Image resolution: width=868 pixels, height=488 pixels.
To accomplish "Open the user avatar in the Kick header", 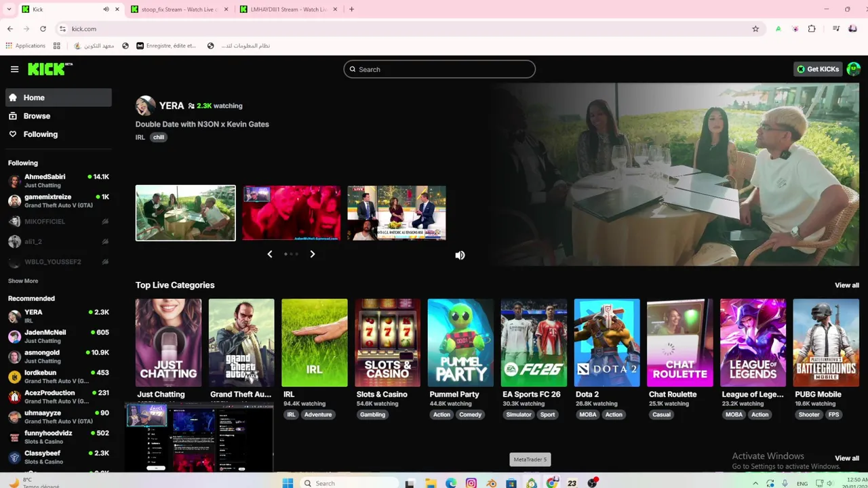I will click(x=854, y=69).
